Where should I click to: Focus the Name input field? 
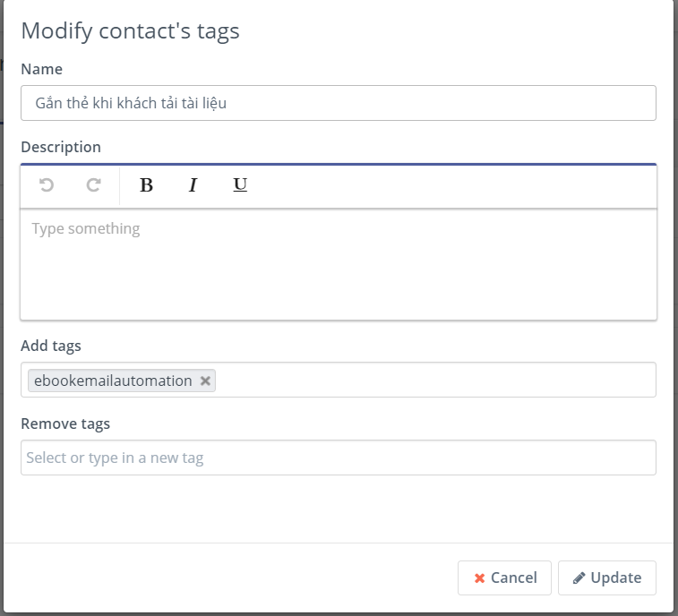(338, 103)
